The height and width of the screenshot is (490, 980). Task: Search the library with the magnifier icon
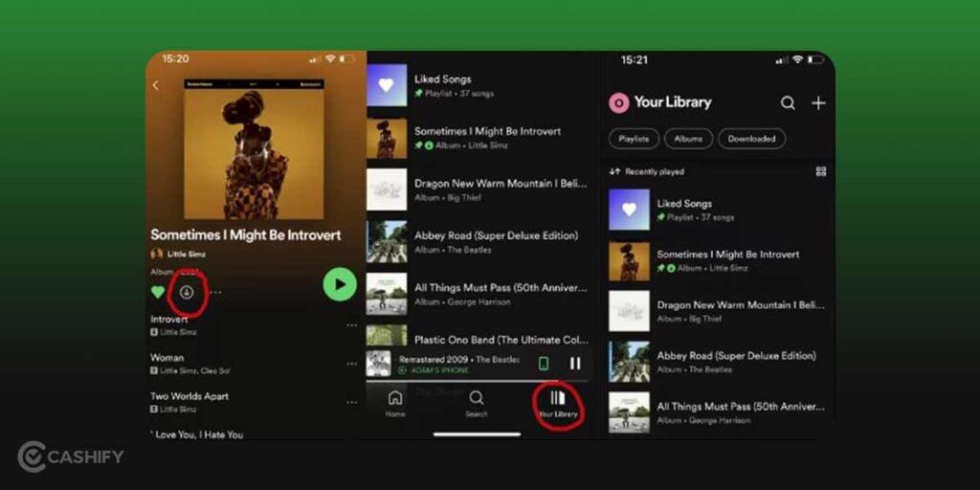click(x=789, y=103)
